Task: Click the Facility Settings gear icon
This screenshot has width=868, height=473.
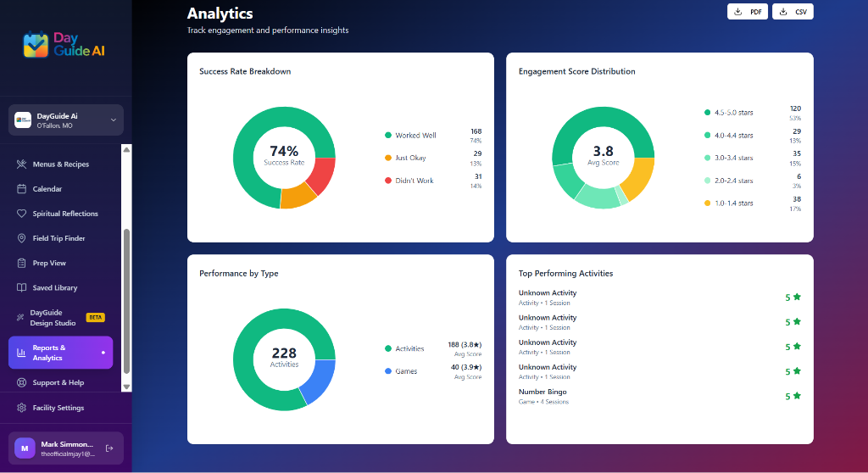Action: tap(21, 408)
